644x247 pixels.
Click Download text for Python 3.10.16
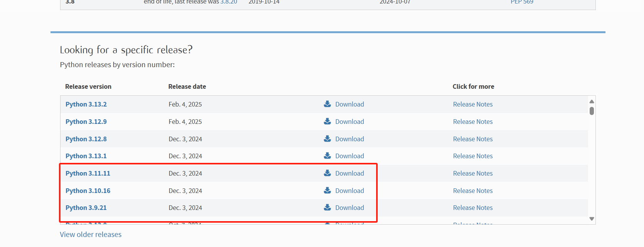349,191
